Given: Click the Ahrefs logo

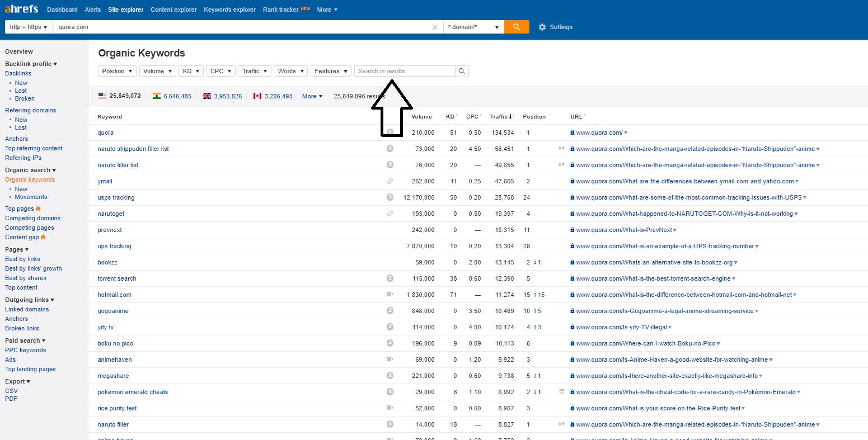Looking at the screenshot, I should coord(22,9).
